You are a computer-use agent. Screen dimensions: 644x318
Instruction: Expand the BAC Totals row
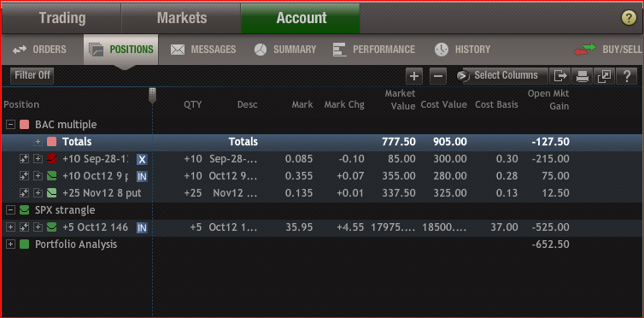(38, 142)
